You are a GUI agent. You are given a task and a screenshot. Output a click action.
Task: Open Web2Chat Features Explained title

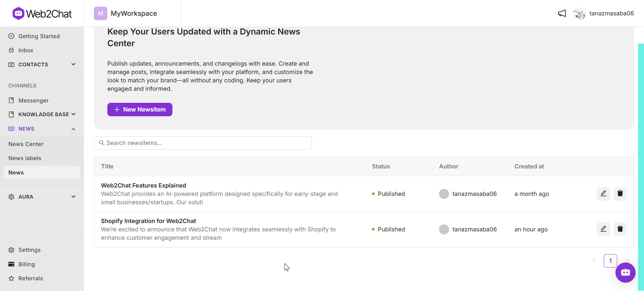144,186
